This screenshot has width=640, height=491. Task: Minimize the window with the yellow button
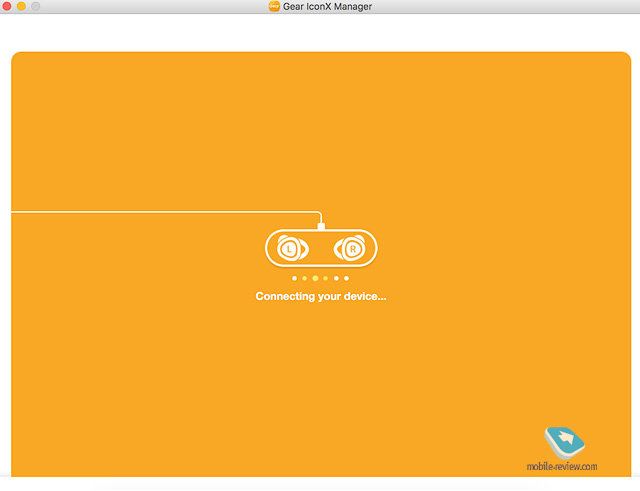[21, 6]
